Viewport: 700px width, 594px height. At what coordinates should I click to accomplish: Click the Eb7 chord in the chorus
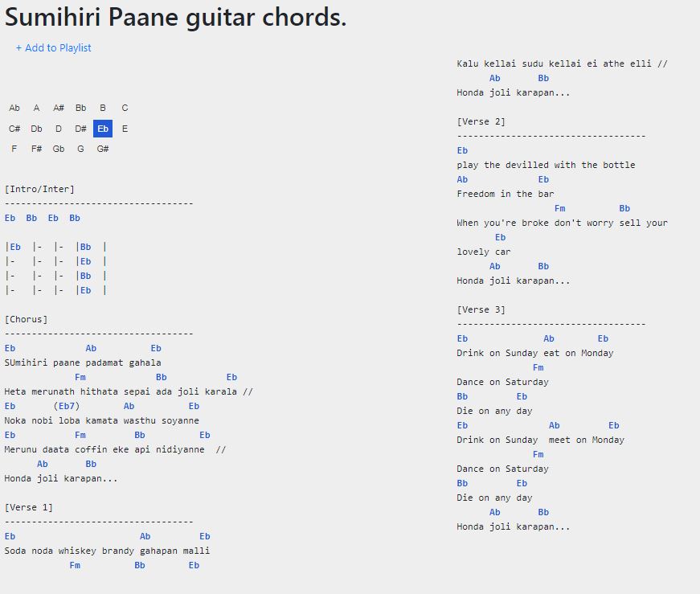click(x=67, y=406)
